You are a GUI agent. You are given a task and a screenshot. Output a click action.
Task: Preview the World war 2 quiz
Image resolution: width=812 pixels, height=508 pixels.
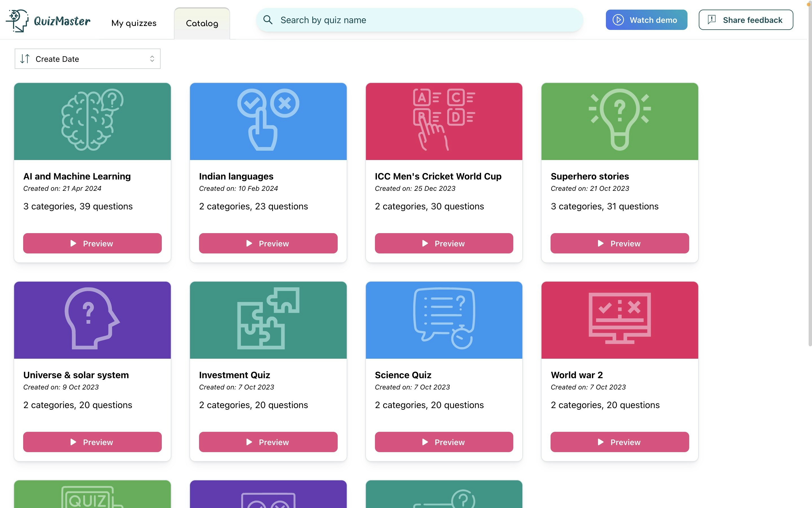coord(620,442)
